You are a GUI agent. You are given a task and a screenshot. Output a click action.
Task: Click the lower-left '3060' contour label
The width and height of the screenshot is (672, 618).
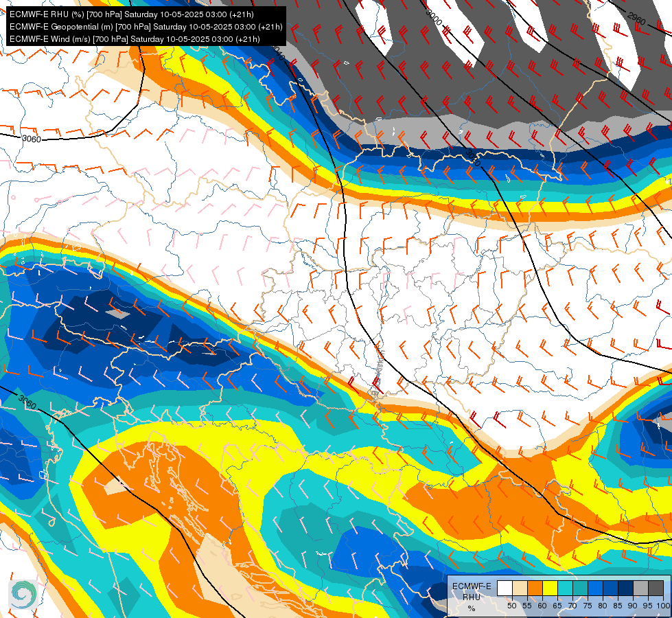tap(27, 402)
